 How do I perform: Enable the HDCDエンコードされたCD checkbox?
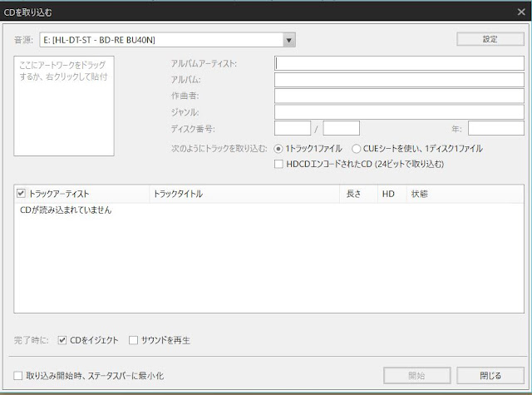(x=278, y=165)
